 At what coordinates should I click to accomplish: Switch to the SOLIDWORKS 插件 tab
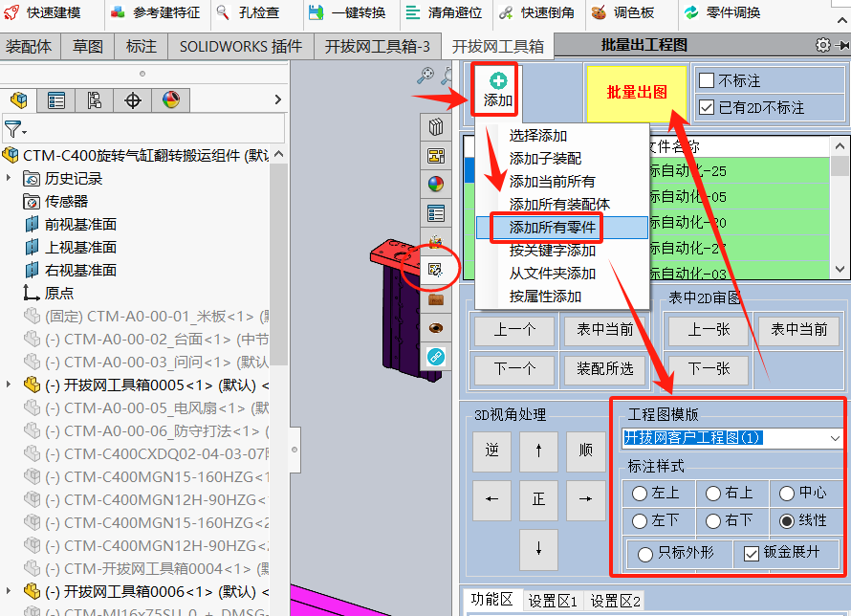[x=241, y=47]
